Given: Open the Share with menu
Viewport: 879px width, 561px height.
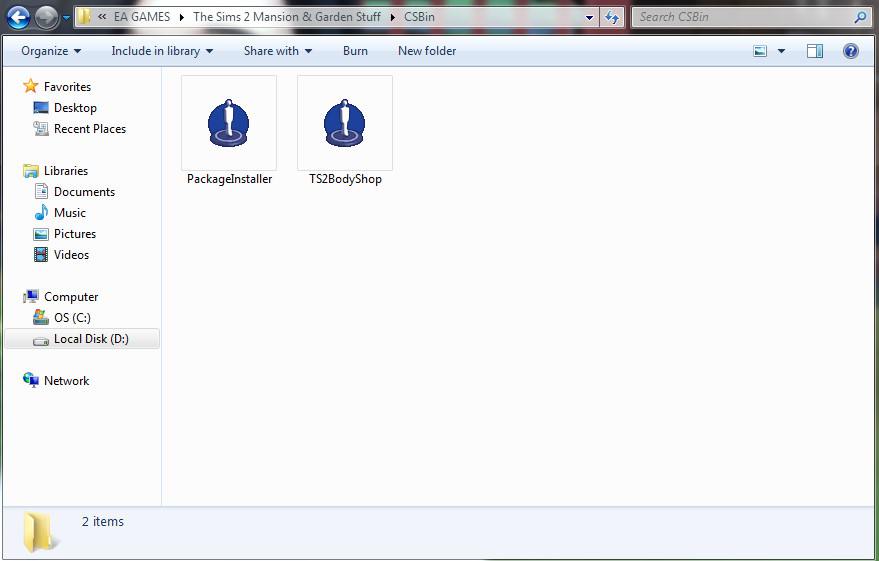Looking at the screenshot, I should 277,51.
